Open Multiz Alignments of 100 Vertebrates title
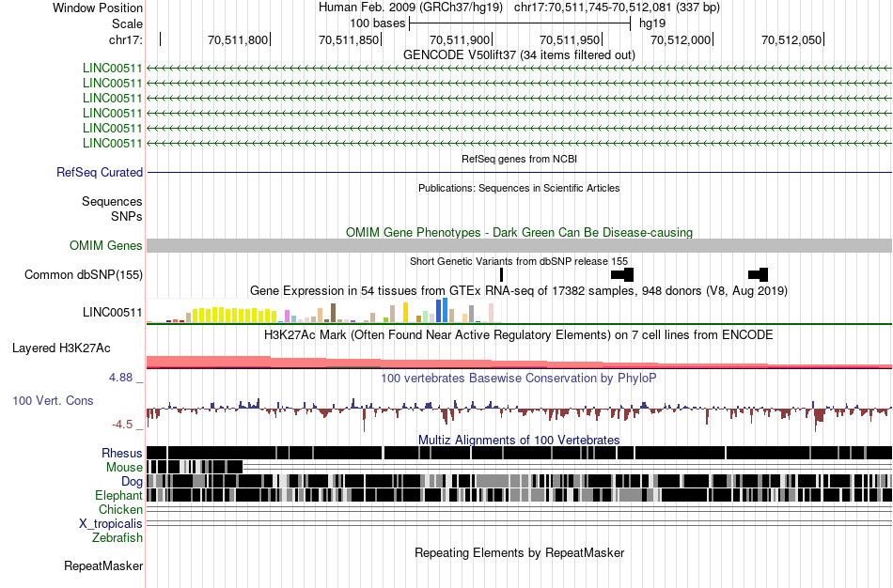 519,440
